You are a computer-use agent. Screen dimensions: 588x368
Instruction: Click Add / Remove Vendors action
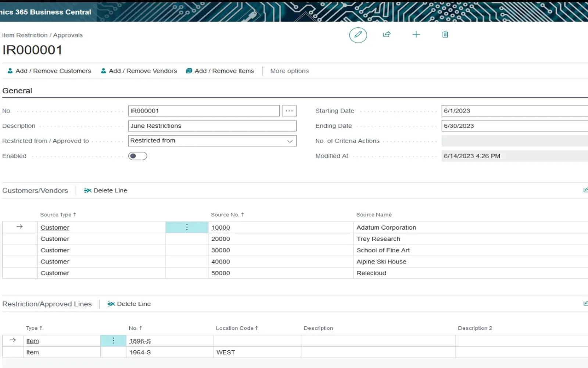pos(139,71)
